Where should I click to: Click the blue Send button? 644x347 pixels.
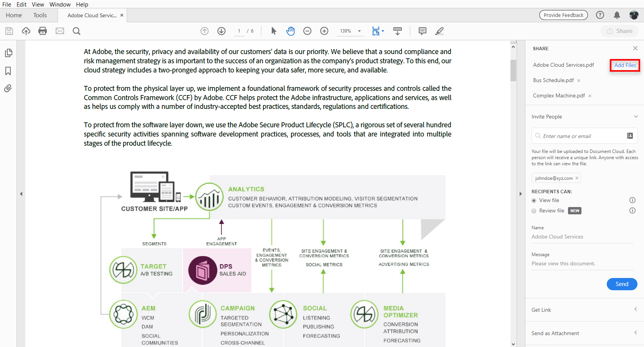pyautogui.click(x=622, y=284)
